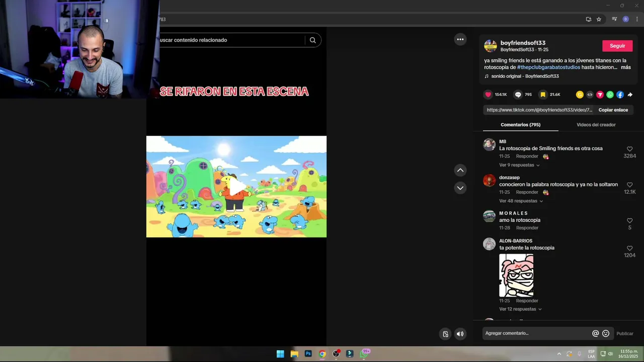Open WhatsApp from the taskbar
644x362 pixels.
364,354
